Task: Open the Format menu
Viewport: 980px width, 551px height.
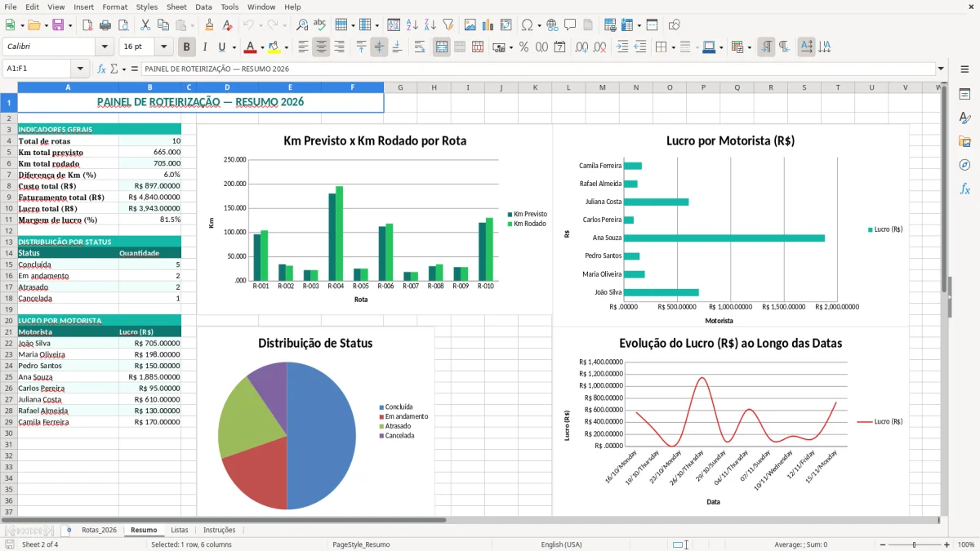Action: pyautogui.click(x=114, y=7)
